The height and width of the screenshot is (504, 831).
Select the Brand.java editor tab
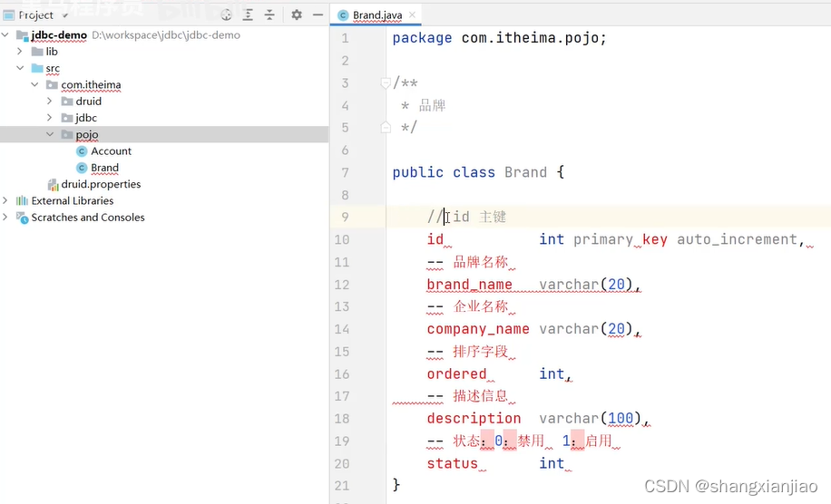[x=376, y=15]
